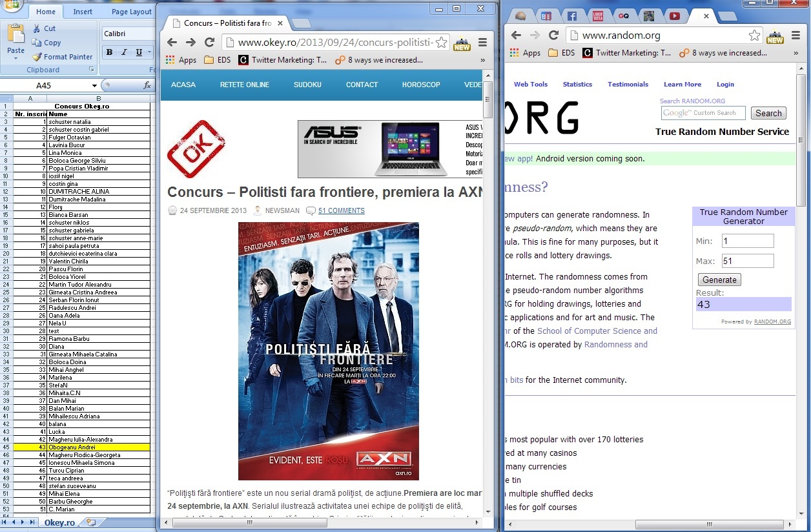The width and height of the screenshot is (811, 532).
Task: Click the Generate button
Action: pos(719,280)
